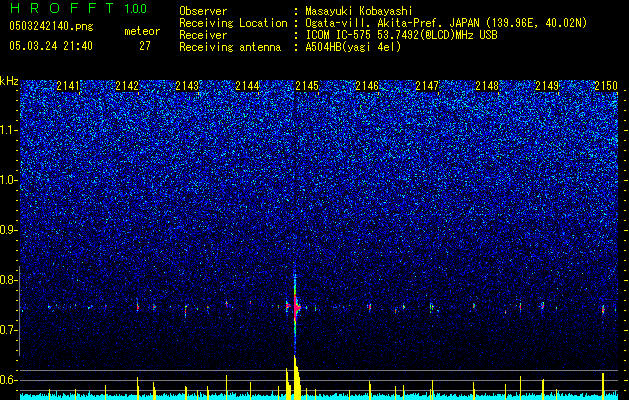The width and height of the screenshot is (629, 400).
Task: Click the 2149 time marker
Action: tap(547, 85)
